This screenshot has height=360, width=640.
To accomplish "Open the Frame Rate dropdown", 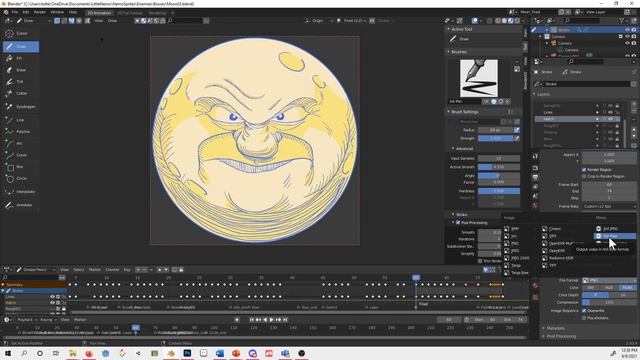I will pyautogui.click(x=609, y=207).
